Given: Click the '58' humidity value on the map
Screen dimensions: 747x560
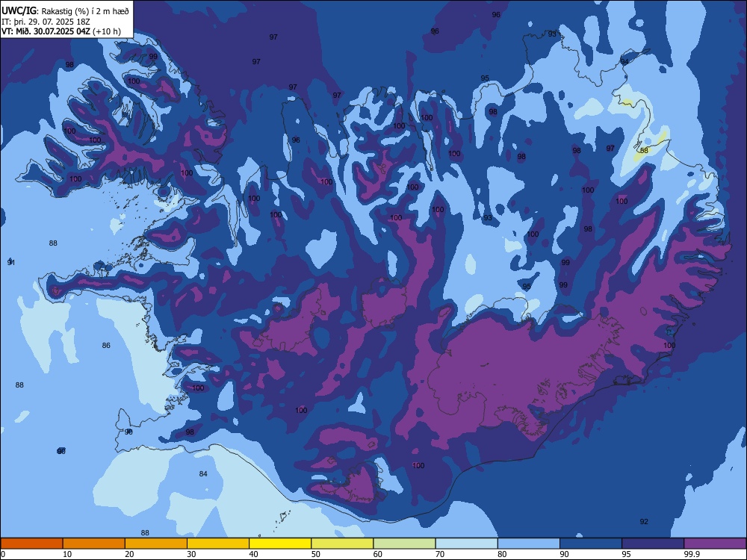Looking at the screenshot, I should (x=644, y=151).
